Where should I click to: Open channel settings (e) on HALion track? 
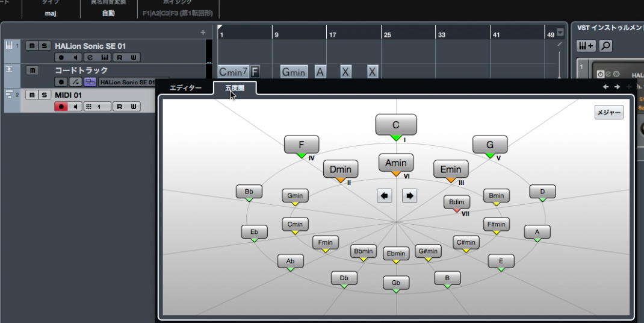tap(90, 57)
